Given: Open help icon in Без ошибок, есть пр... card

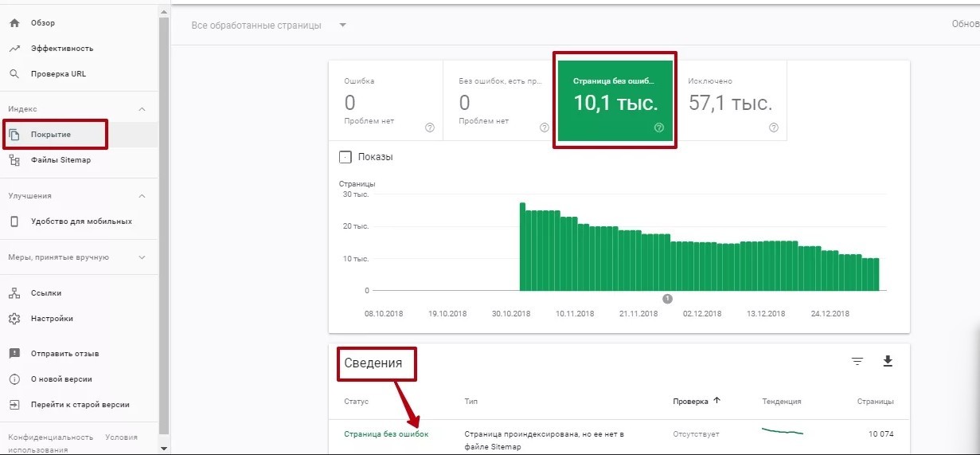Looking at the screenshot, I should tap(545, 127).
